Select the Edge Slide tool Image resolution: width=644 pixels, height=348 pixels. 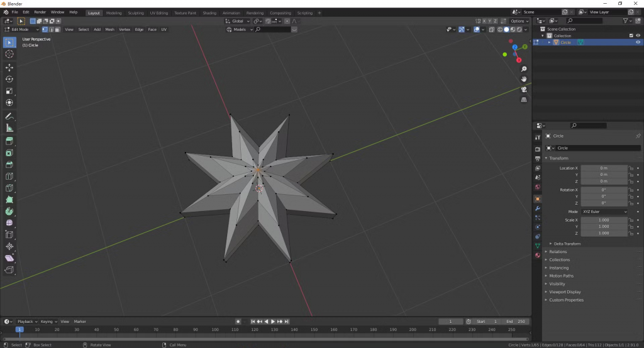click(x=9, y=235)
